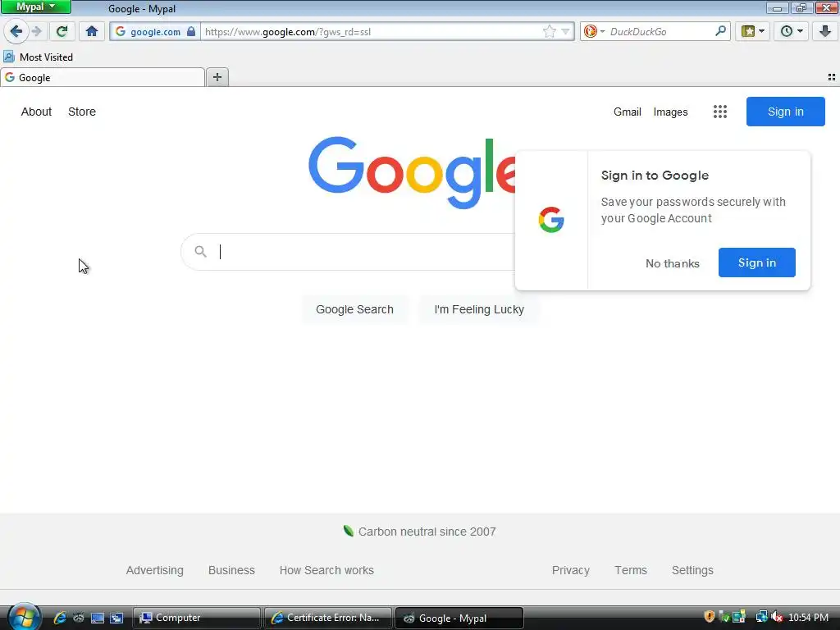Focus the URL address bar
840x630 pixels.
370,32
